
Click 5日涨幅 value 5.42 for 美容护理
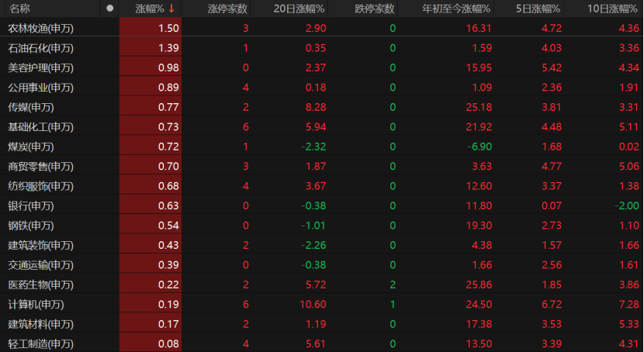coord(552,67)
